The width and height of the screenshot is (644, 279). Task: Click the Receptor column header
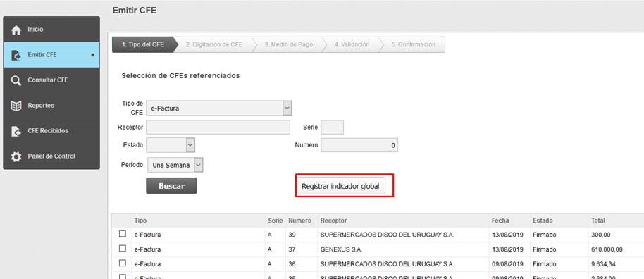coord(333,221)
